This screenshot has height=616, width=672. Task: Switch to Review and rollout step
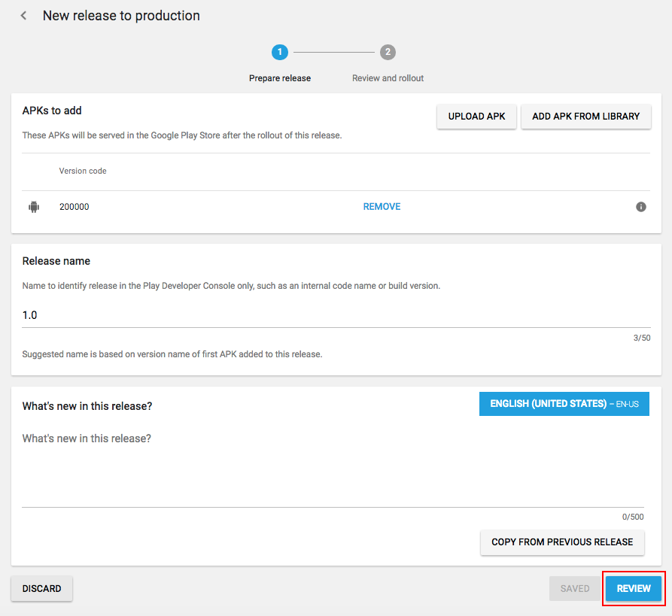(x=388, y=78)
